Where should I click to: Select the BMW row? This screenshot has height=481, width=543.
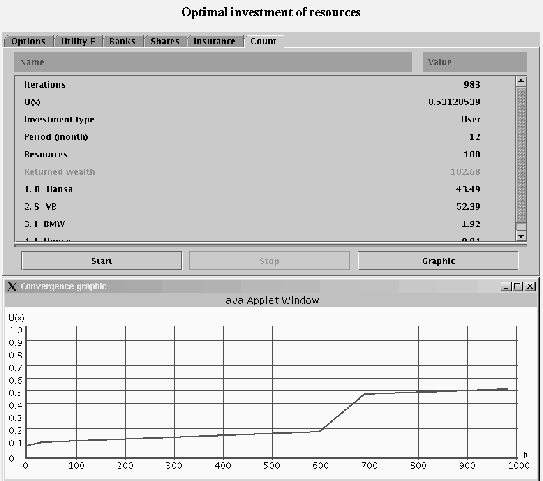(265, 224)
